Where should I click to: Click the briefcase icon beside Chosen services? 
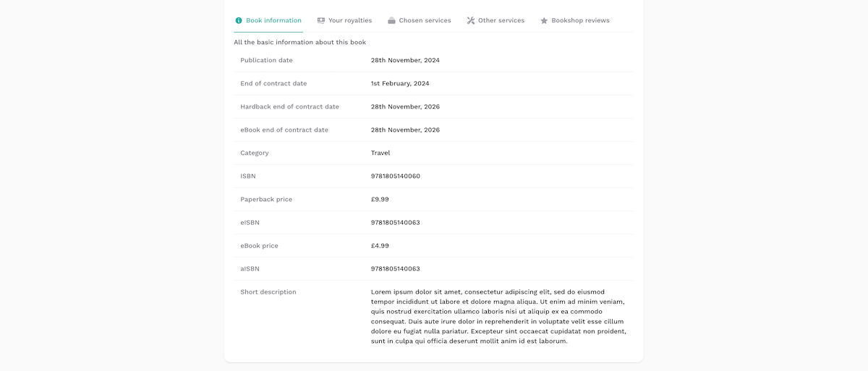[x=391, y=20]
